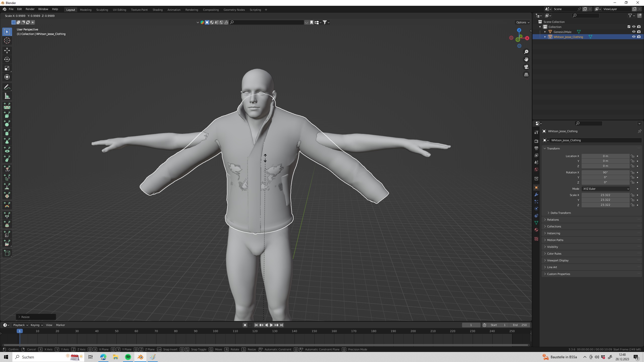644x362 pixels.
Task: Switch to the Sculpting workspace tab
Action: [x=102, y=10]
